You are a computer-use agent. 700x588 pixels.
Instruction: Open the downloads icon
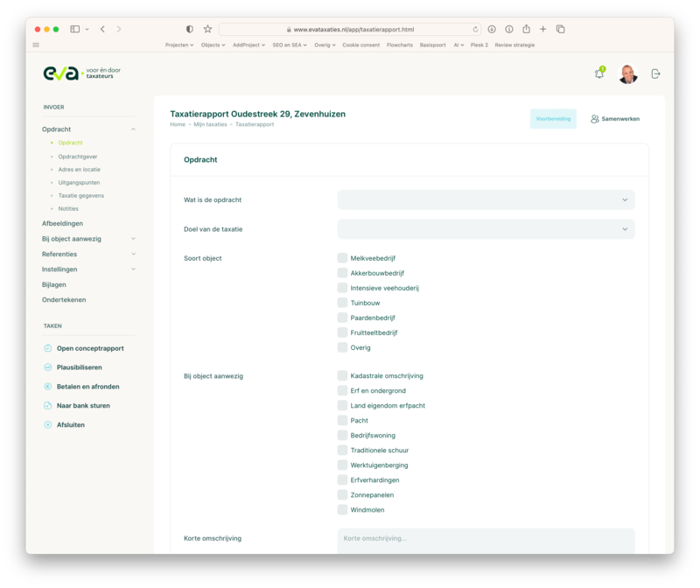[x=492, y=29]
